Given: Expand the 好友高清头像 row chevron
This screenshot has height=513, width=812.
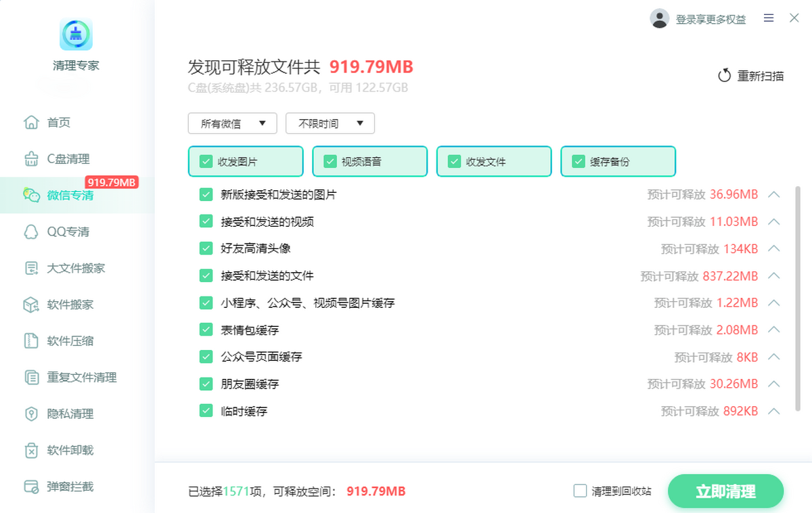Looking at the screenshot, I should (x=775, y=248).
